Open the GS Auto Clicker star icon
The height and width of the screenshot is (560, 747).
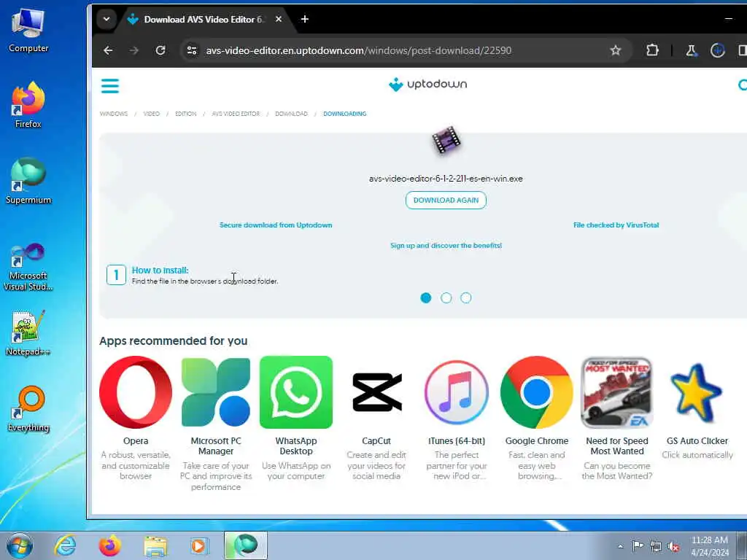696,392
